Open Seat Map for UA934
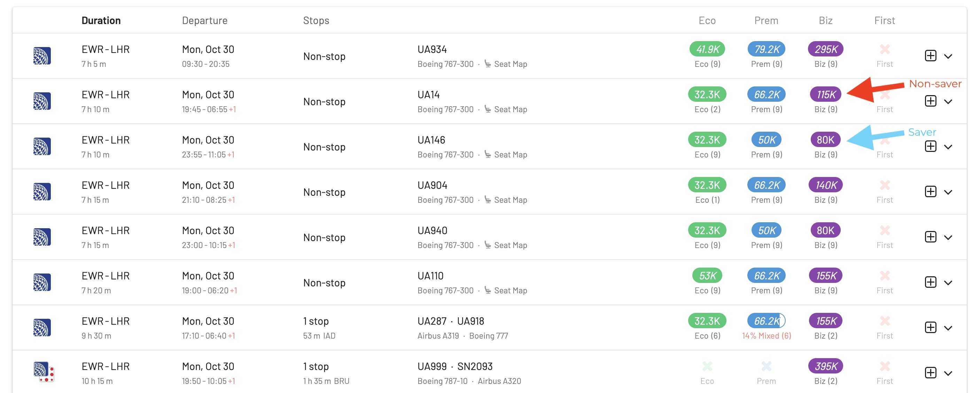This screenshot has height=393, width=980. coord(506,64)
